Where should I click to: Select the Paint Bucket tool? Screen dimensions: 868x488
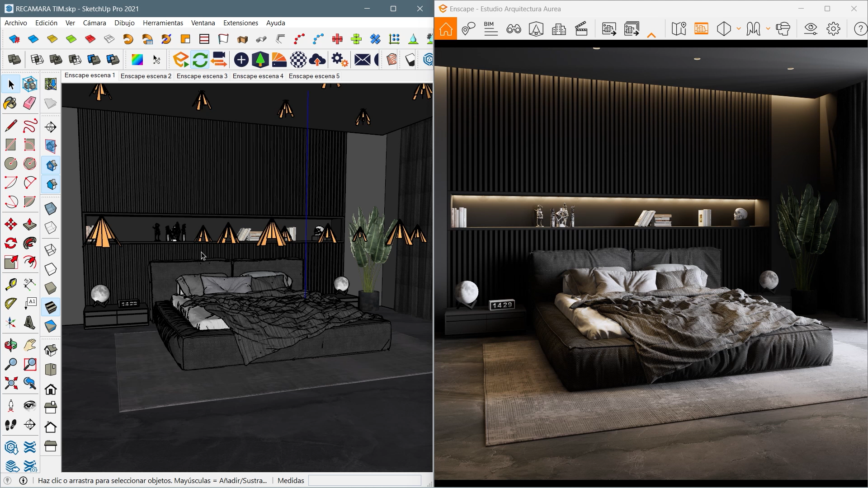coord(10,103)
